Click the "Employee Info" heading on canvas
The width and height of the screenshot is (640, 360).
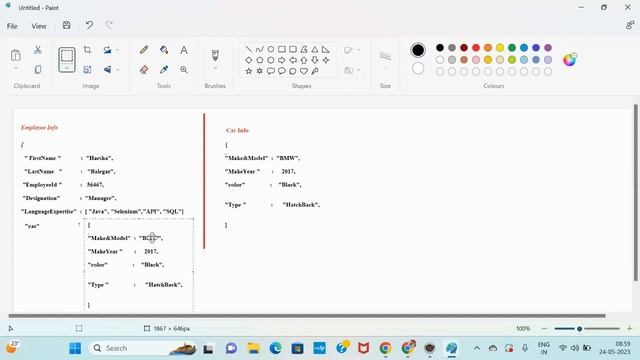click(40, 128)
